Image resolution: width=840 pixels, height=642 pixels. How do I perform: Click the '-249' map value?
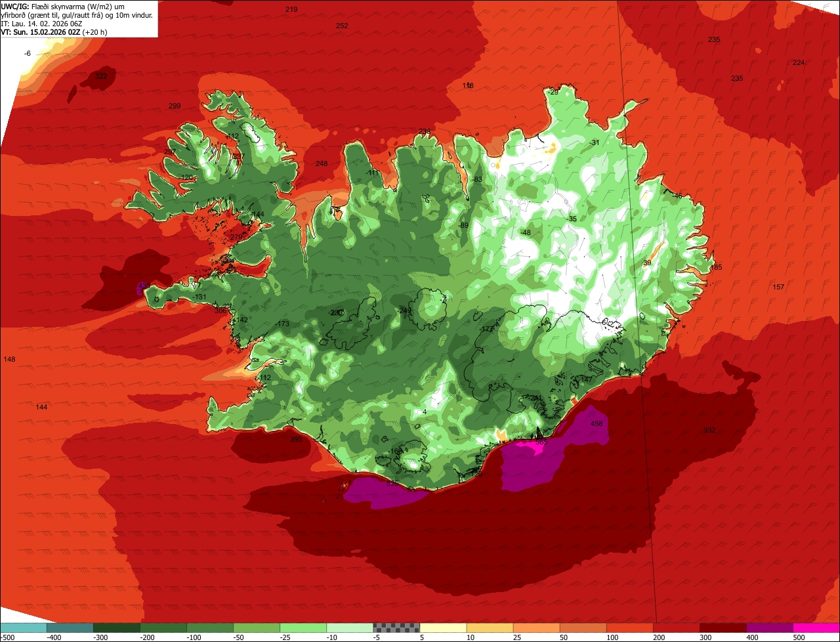tap(404, 310)
